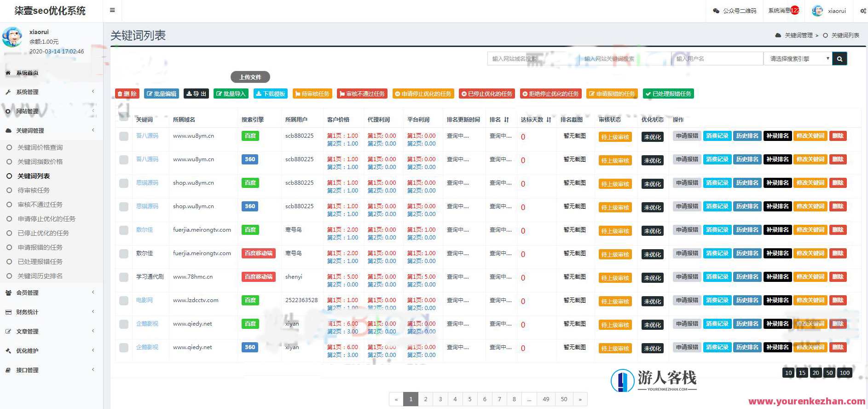Open 待审核任务 in the sidebar
The height and width of the screenshot is (409, 868).
(x=34, y=190)
